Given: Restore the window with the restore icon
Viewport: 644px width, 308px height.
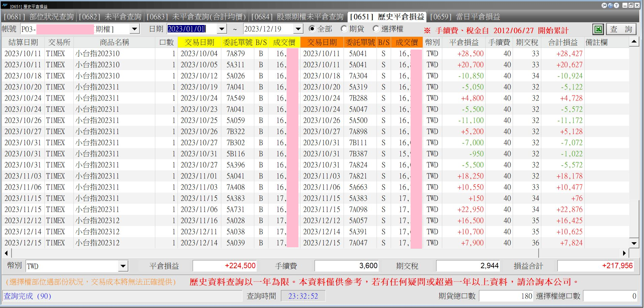Looking at the screenshot, I should point(631,5).
